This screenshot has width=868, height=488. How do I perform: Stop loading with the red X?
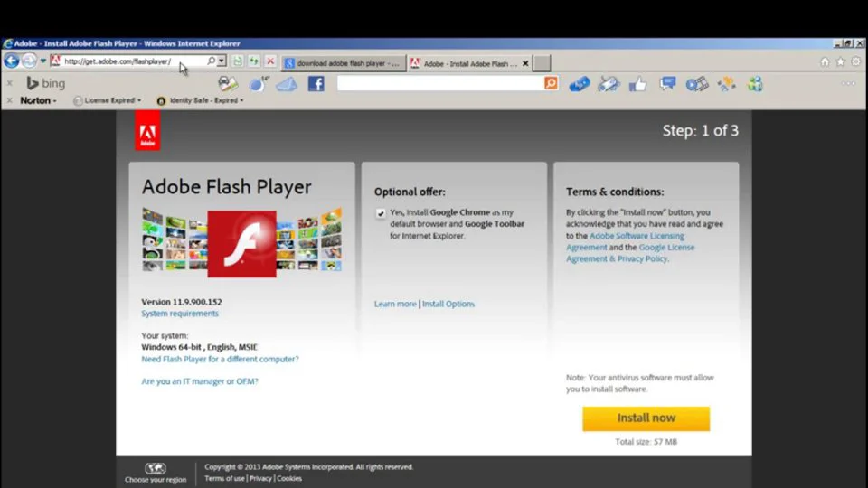[x=270, y=61]
